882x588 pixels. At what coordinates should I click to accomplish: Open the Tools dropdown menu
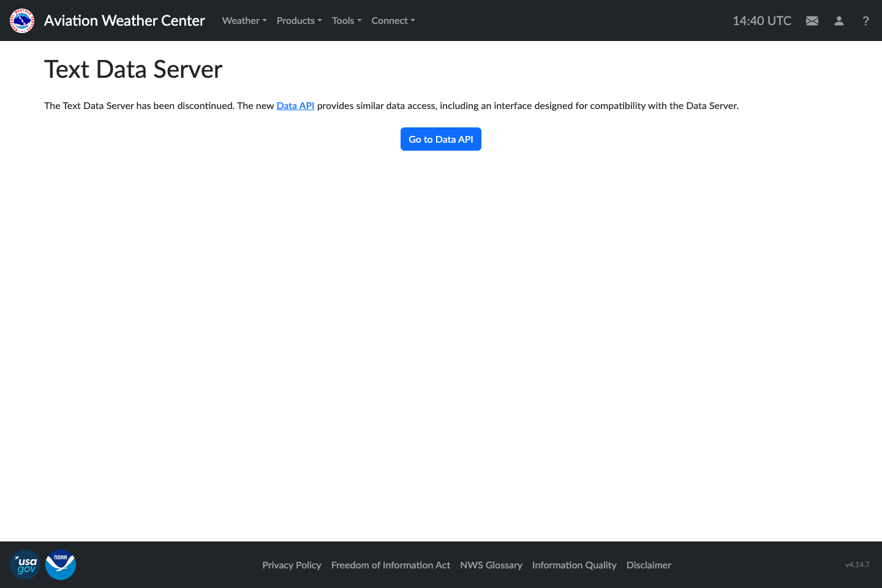pyautogui.click(x=346, y=20)
